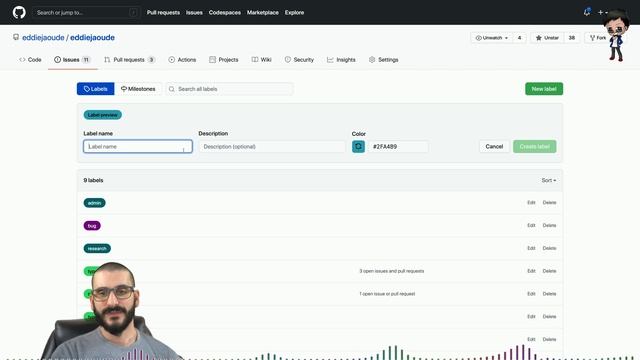Click Delete in the 1 open issue row
Screen dimensions: 640x360
(x=549, y=294)
